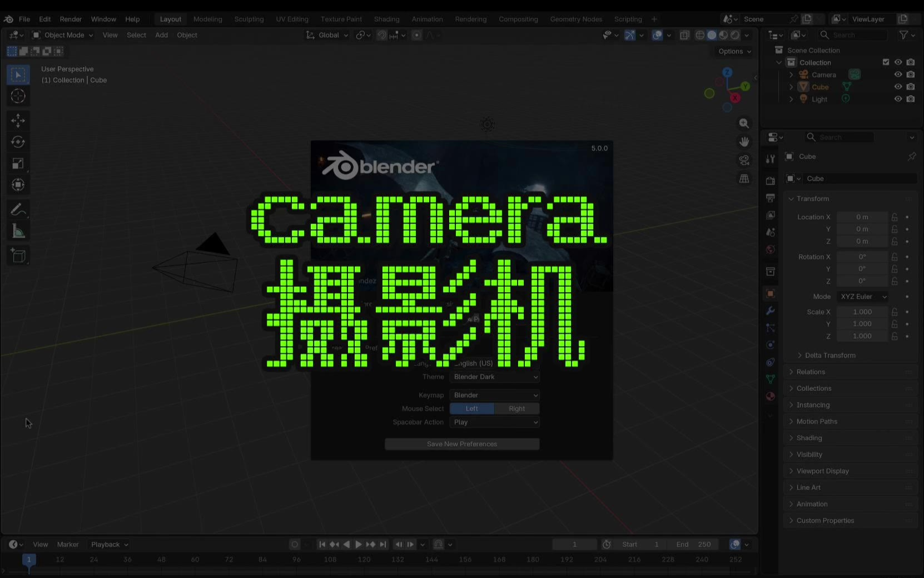The image size is (924, 578).
Task: Toggle camera view in viewport
Action: click(x=744, y=160)
